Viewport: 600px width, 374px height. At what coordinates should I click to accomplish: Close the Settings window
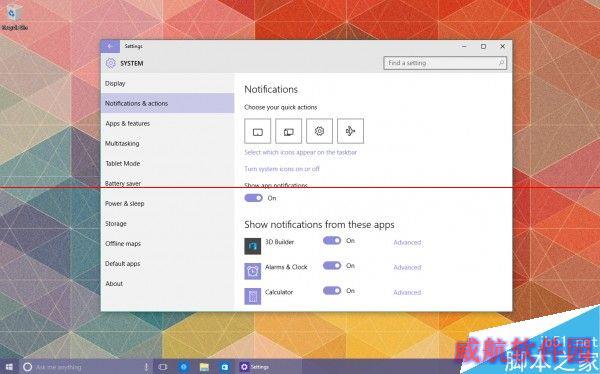point(502,46)
